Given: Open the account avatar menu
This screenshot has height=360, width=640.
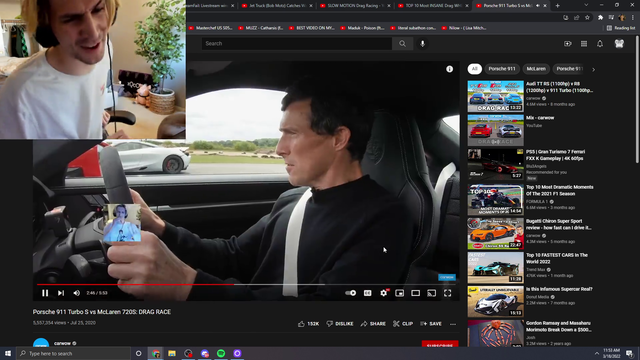Looking at the screenshot, I should pyautogui.click(x=619, y=43).
